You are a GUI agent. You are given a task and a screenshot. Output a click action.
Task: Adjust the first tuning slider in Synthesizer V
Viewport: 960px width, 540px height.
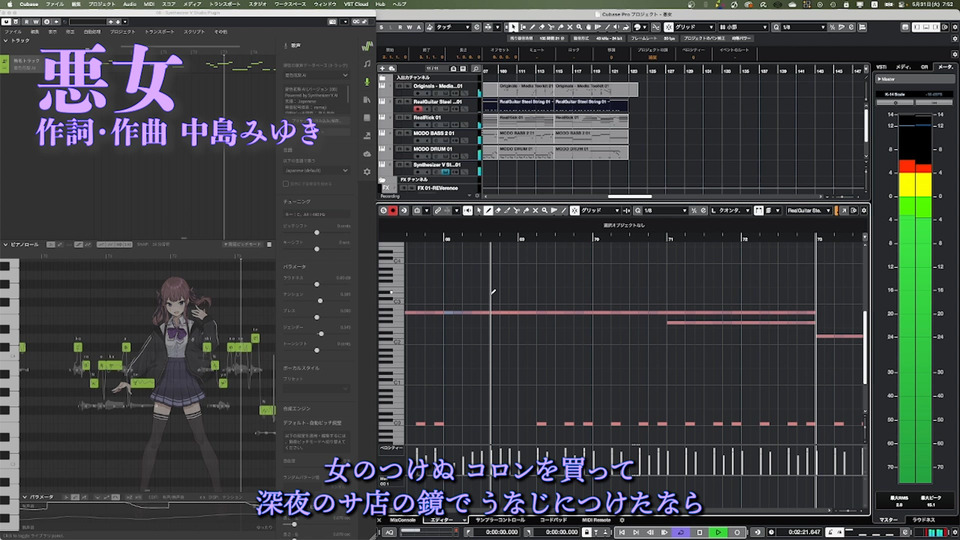click(x=317, y=233)
